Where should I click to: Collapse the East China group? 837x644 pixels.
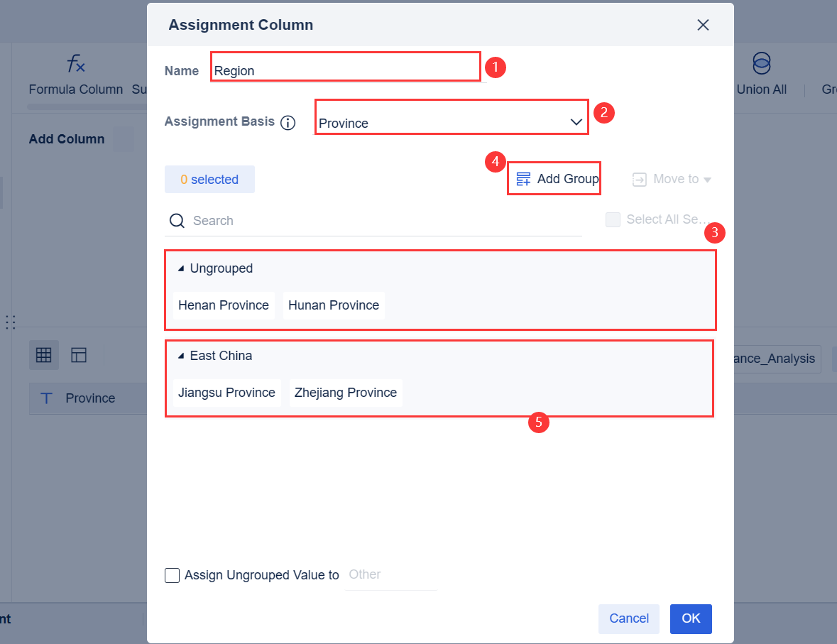click(180, 356)
